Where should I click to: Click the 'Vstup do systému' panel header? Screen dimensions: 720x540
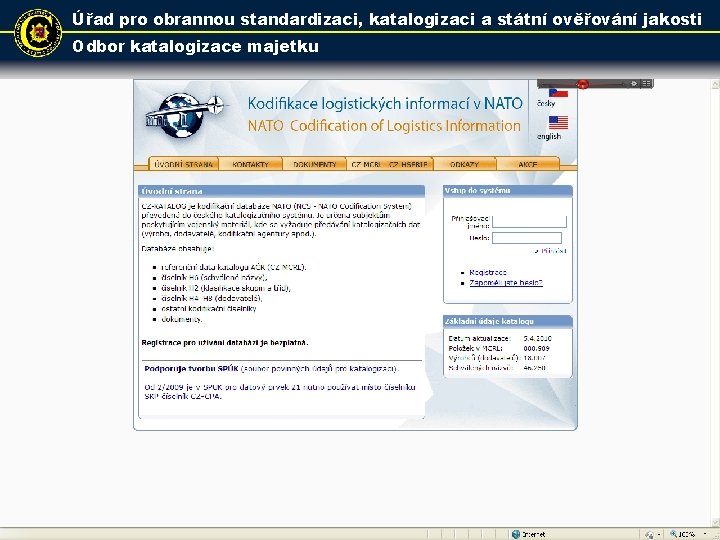508,190
